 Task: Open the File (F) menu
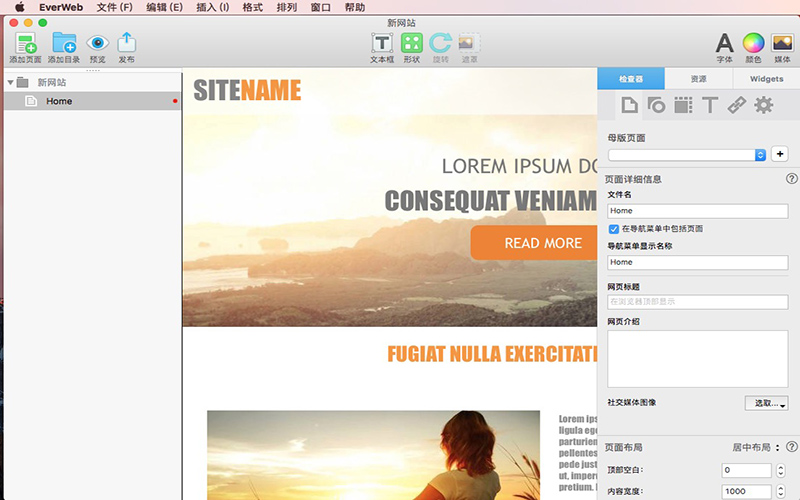point(115,7)
